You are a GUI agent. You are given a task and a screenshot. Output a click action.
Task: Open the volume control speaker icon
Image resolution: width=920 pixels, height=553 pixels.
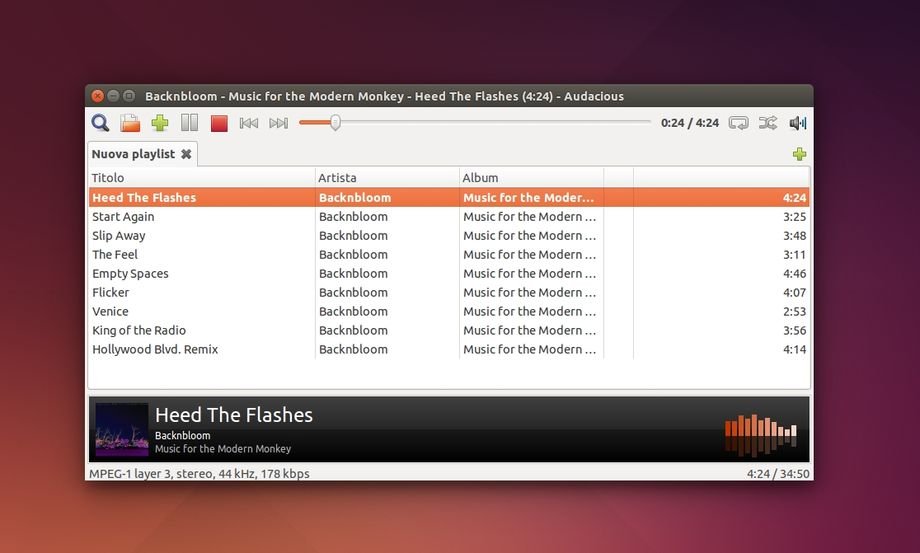[798, 123]
